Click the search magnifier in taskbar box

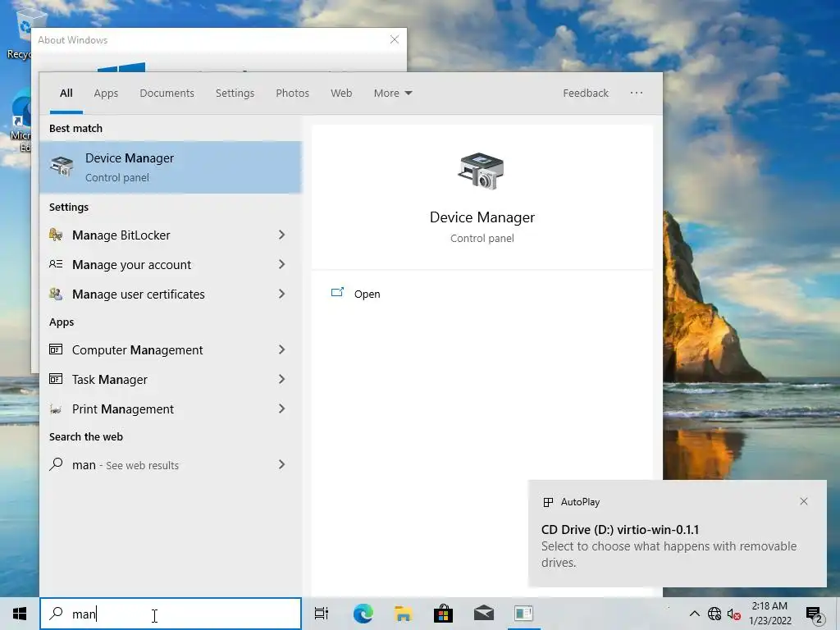[x=57, y=614]
